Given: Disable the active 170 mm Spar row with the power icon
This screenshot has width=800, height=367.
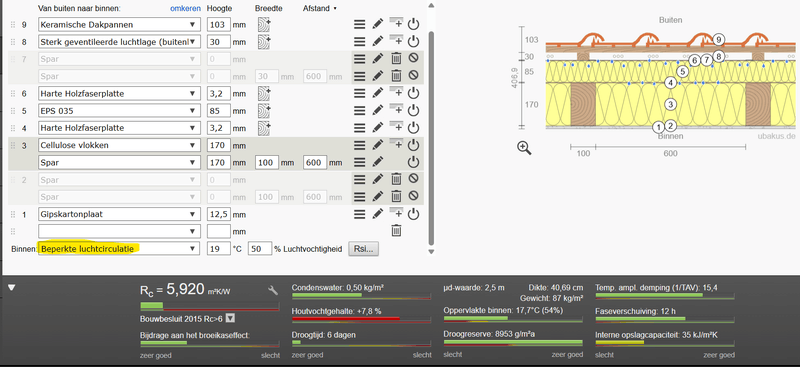Looking at the screenshot, I should pos(414,162).
